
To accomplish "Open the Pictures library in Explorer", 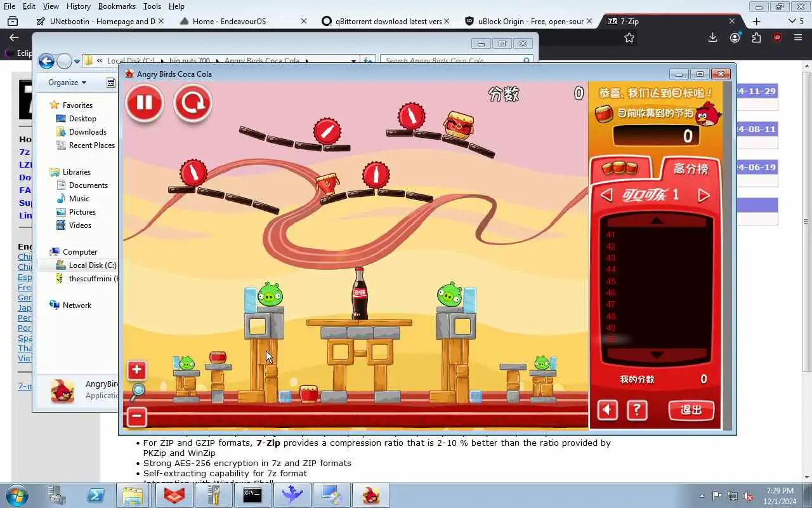I will coord(82,212).
